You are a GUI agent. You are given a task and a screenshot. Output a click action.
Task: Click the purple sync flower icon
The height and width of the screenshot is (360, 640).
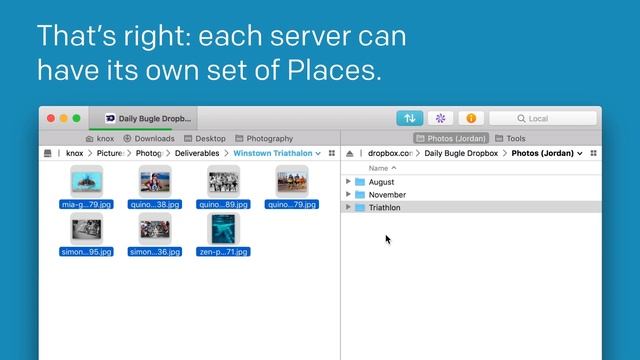click(x=440, y=118)
